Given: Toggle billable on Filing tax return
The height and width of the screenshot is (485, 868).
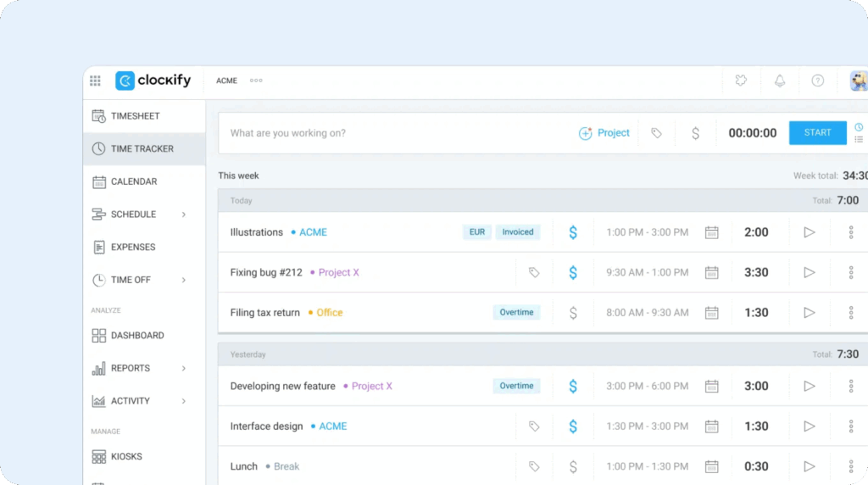Looking at the screenshot, I should point(573,313).
